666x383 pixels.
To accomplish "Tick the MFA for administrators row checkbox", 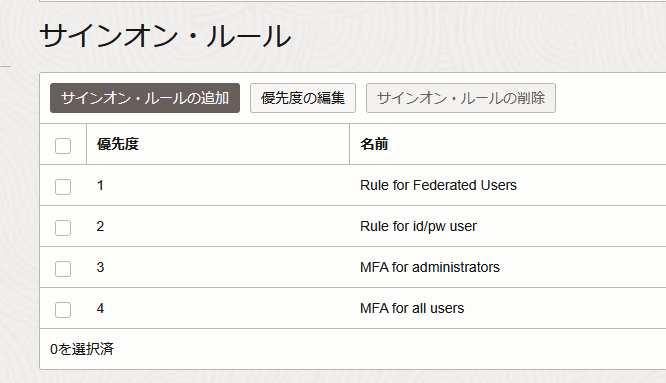I will pyautogui.click(x=63, y=268).
